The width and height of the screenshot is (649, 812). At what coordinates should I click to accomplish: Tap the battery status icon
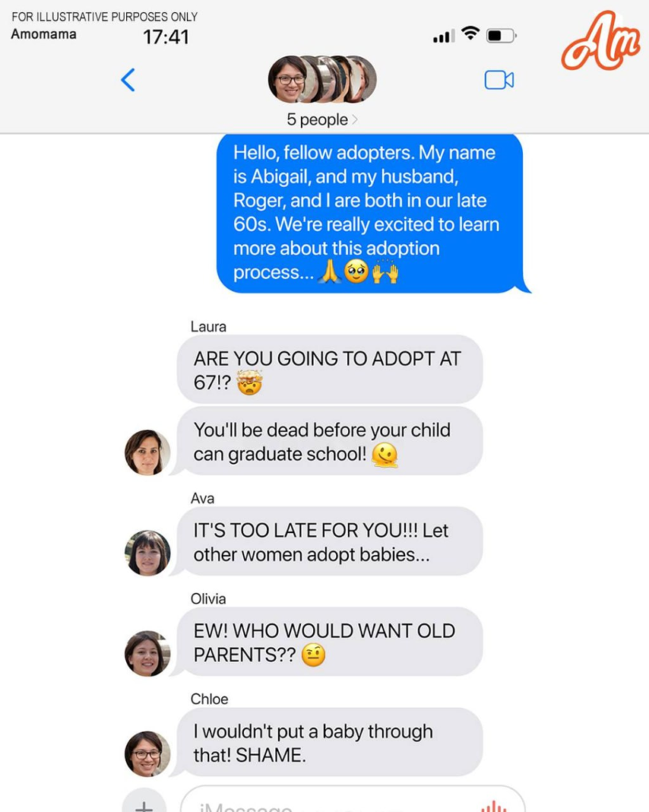coord(501,36)
